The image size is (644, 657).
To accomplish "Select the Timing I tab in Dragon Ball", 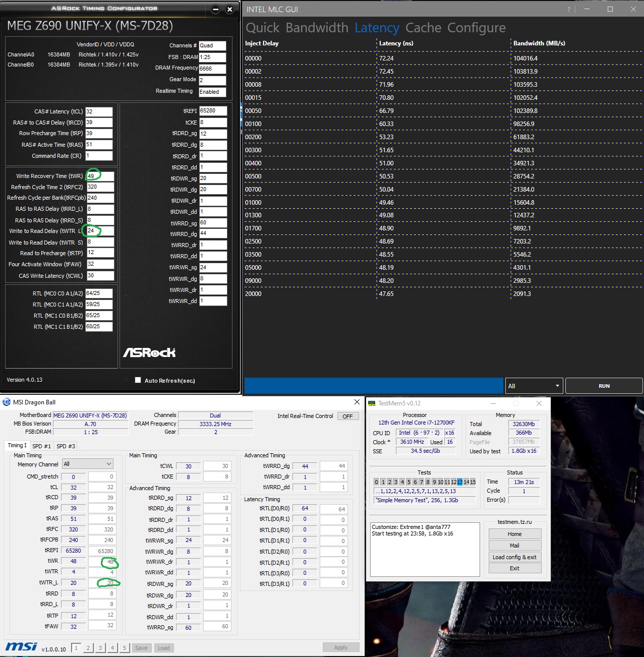I will (17, 445).
